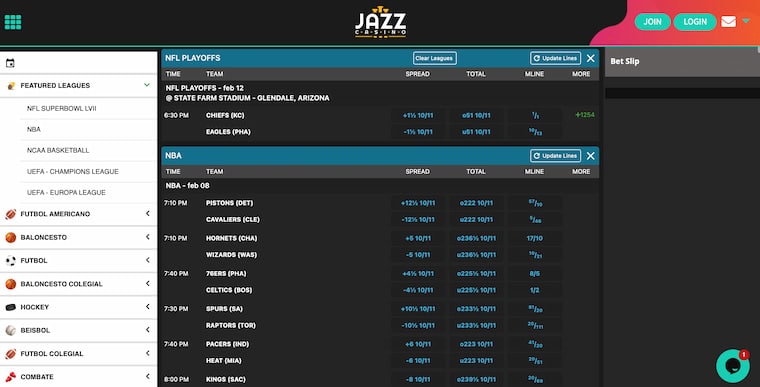
Task: Click the Baloncesto basketball icon
Action: pyautogui.click(x=11, y=237)
